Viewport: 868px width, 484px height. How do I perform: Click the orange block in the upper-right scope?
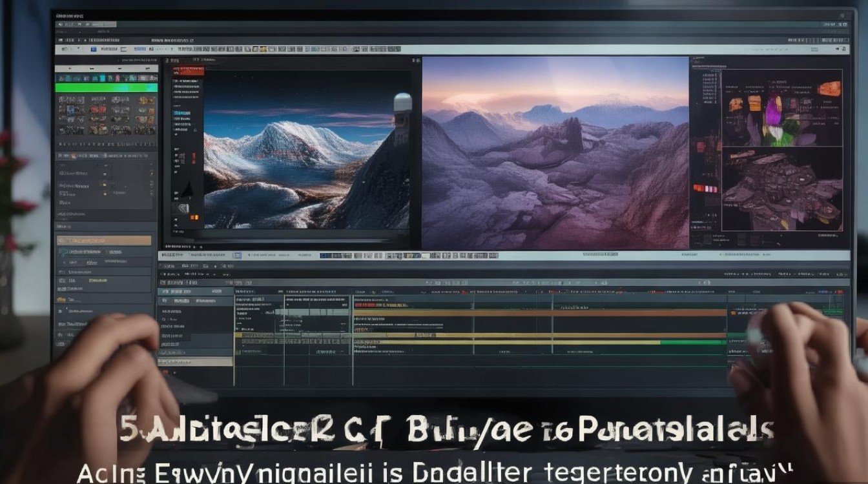point(829,89)
